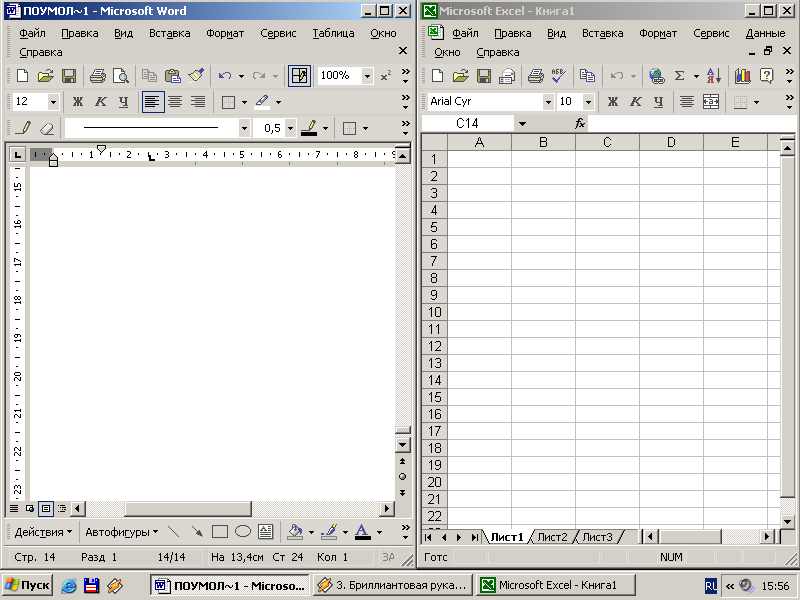
Task: Run spell check in Excel
Action: pyautogui.click(x=559, y=76)
